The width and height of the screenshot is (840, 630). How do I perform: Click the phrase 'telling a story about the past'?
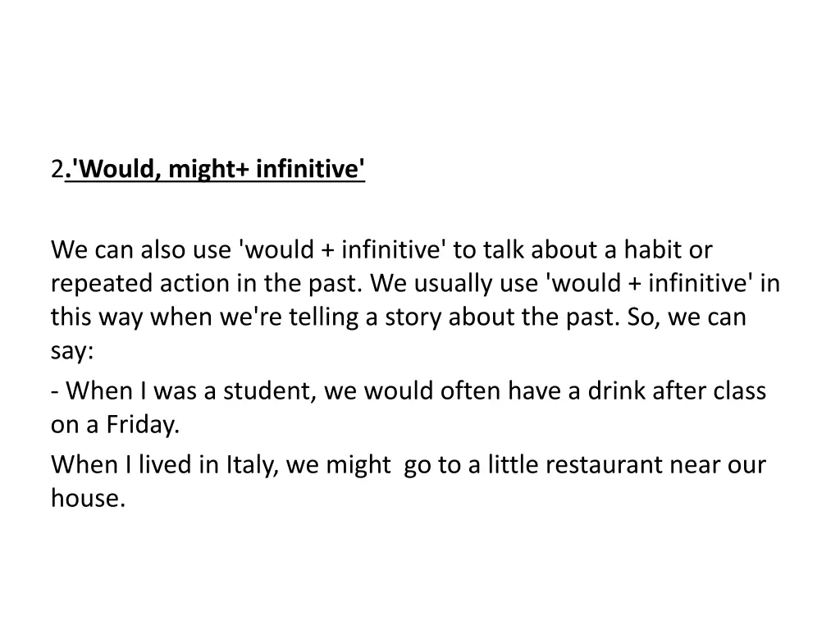(x=441, y=317)
